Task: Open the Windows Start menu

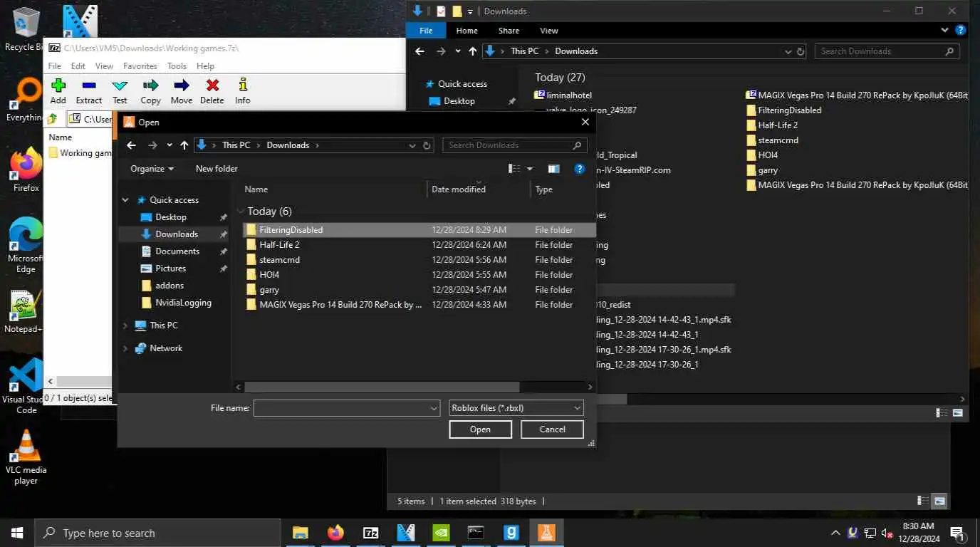Action: (17, 533)
